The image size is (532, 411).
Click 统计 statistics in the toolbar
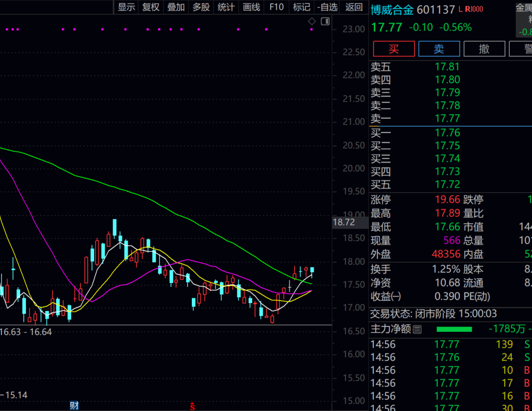coord(226,7)
